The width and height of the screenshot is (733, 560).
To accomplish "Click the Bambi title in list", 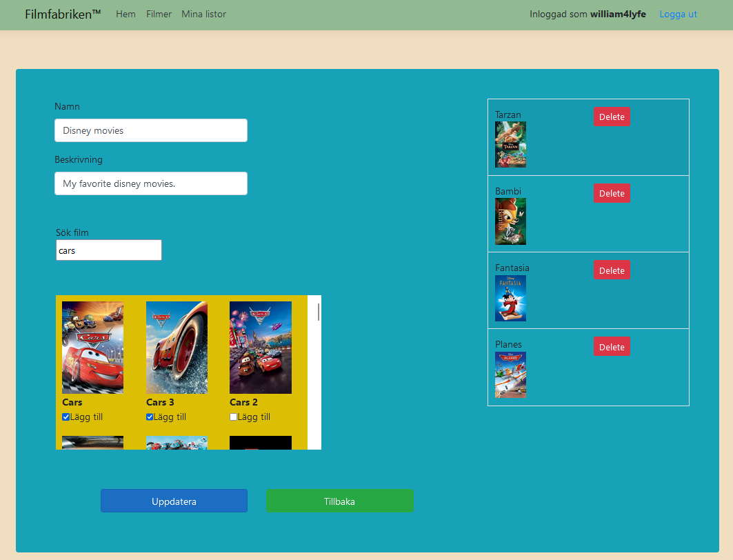I will 508,191.
